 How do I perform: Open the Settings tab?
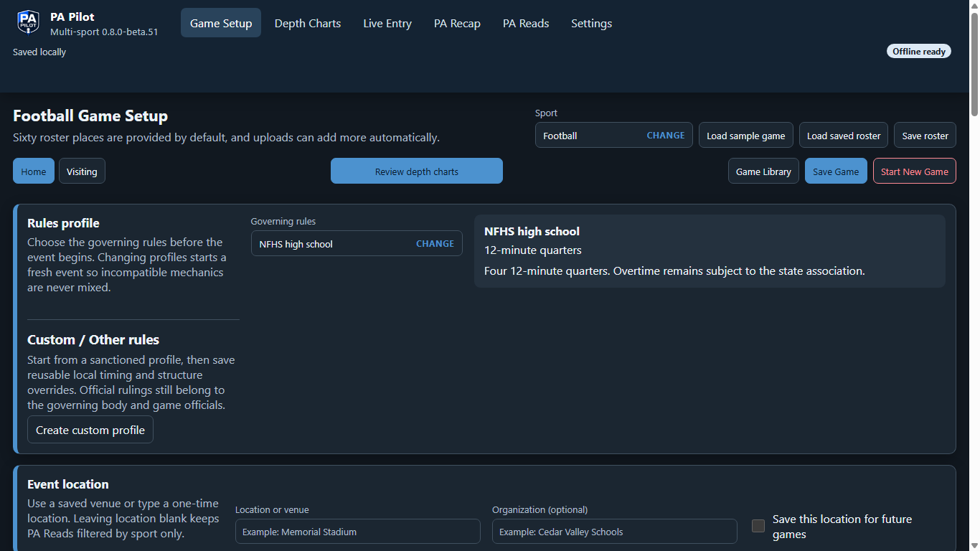click(x=592, y=23)
